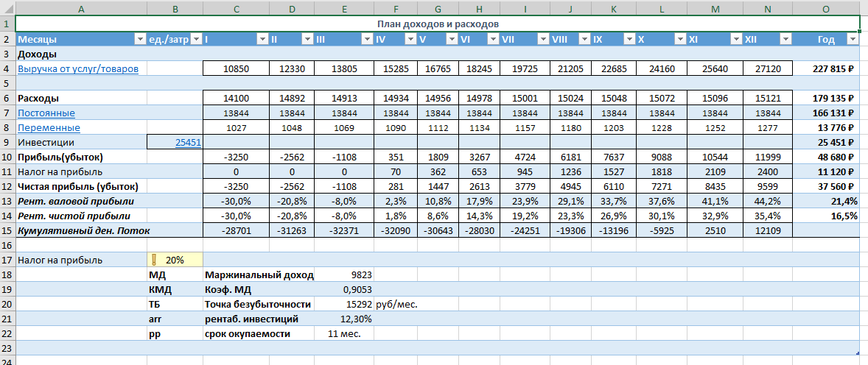Select the Инвестиции label cell
868x365 pixels.
click(81, 142)
